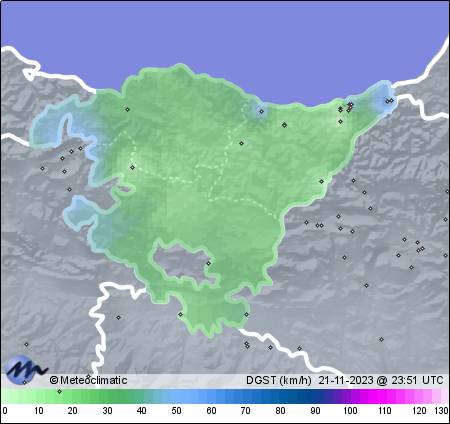This screenshot has height=424, width=450.
Task: Pick the dark navy legend color above 90
Action: tap(315, 397)
